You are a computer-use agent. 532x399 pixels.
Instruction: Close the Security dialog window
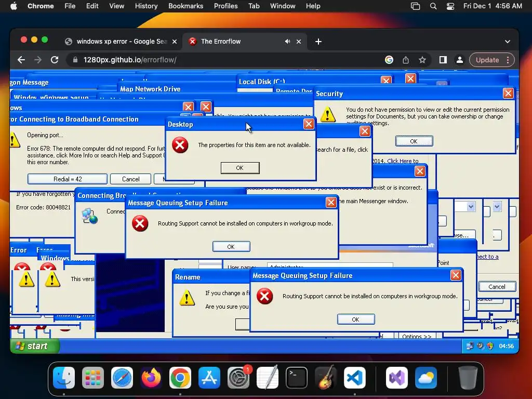[508, 94]
